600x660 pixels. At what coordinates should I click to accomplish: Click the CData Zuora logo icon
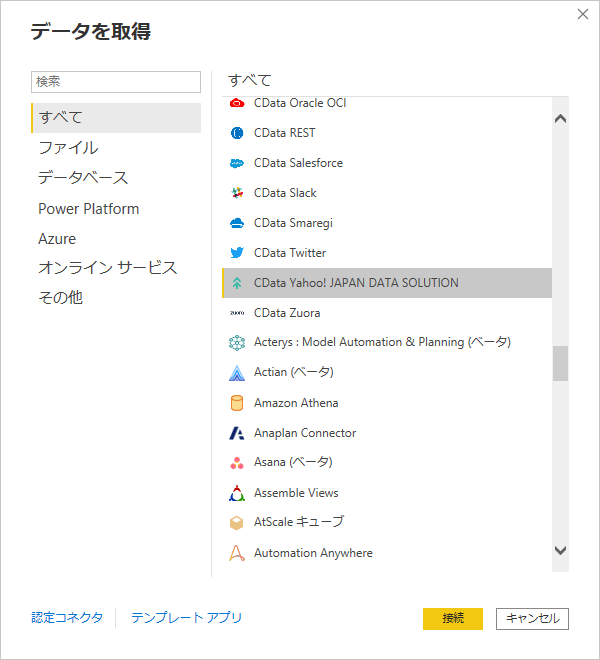coord(237,313)
